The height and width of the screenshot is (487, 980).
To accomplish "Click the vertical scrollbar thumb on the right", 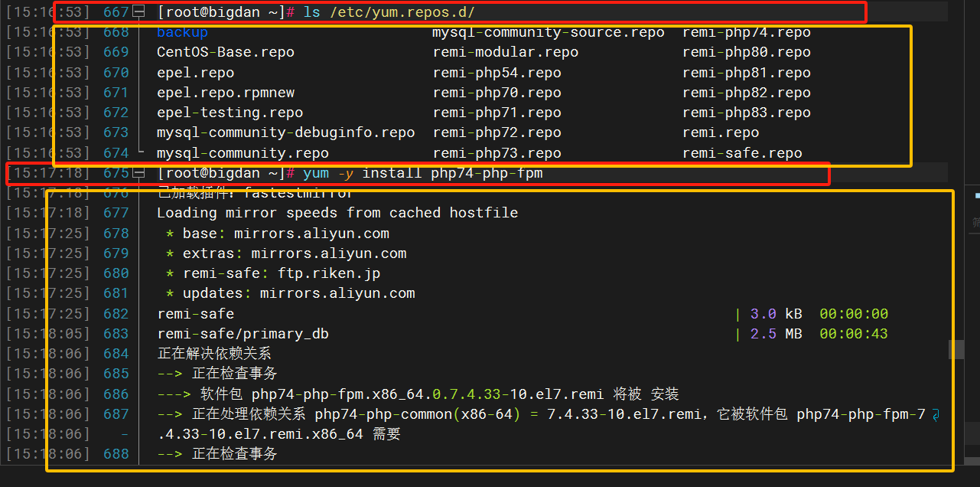I will click(x=957, y=349).
